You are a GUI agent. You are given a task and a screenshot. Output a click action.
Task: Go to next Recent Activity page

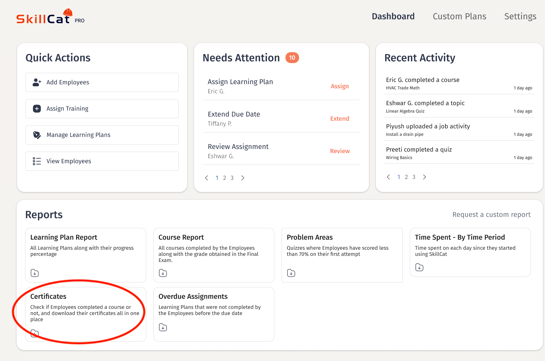424,177
